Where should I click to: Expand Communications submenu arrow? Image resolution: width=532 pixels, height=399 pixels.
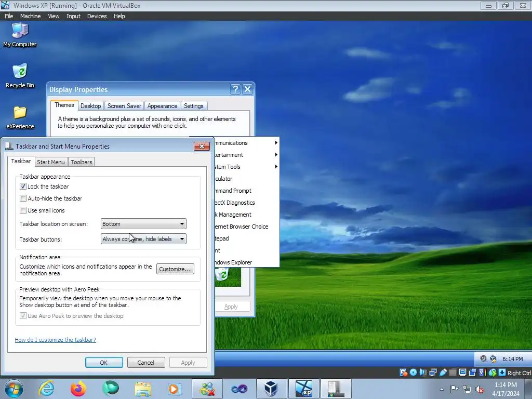(x=276, y=143)
